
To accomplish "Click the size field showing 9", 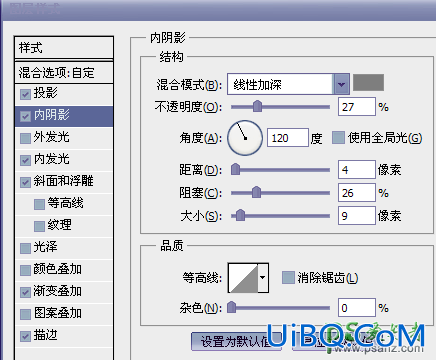I will coord(357,216).
